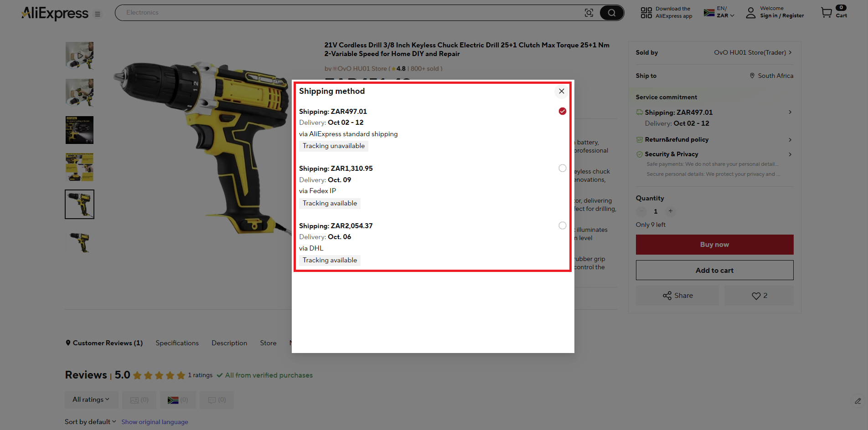Click the Sign in account icon
This screenshot has height=430, width=868.
750,12
